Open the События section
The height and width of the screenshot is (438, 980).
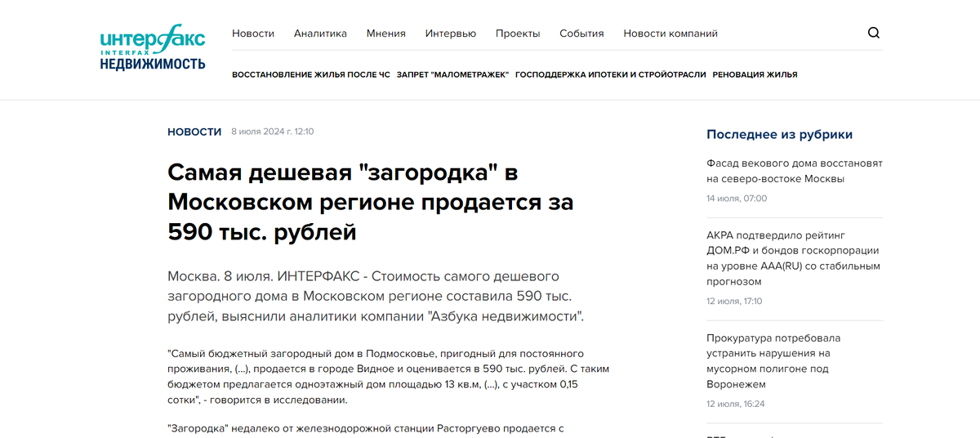[581, 34]
